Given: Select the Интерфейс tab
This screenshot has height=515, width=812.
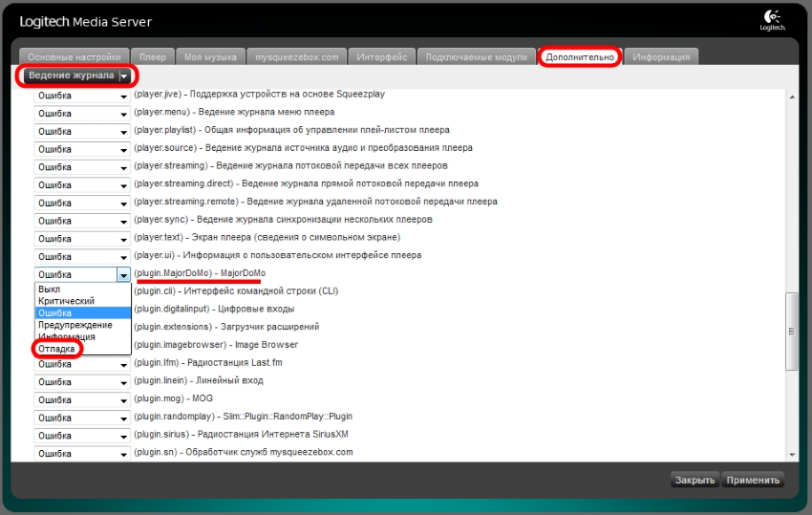Looking at the screenshot, I should click(382, 57).
